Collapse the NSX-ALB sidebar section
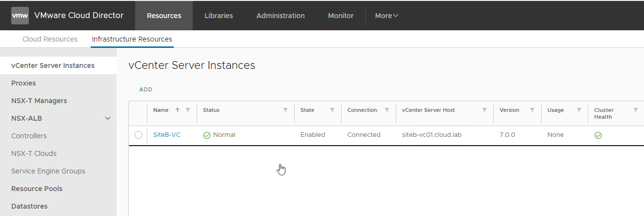The image size is (644, 216). [108, 118]
